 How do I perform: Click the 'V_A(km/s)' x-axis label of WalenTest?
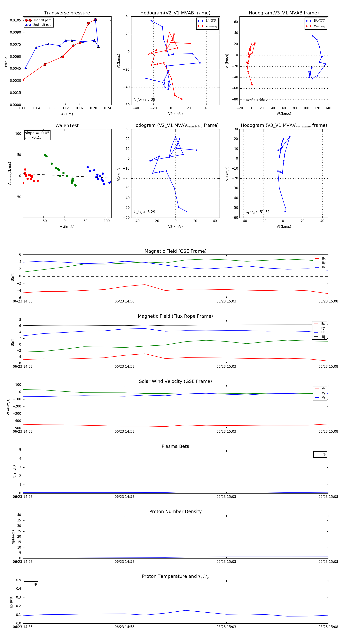[x=67, y=227]
